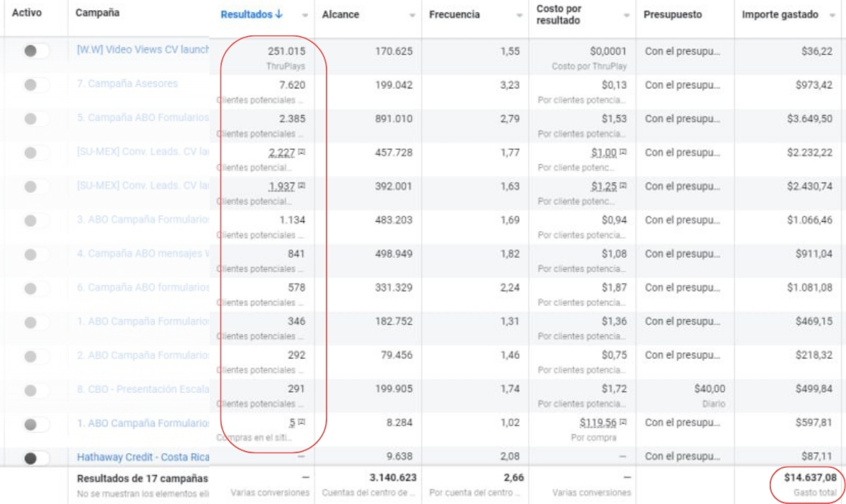Click the icon next to $1,25 cost
This screenshot has width=846, height=504.
[623, 187]
